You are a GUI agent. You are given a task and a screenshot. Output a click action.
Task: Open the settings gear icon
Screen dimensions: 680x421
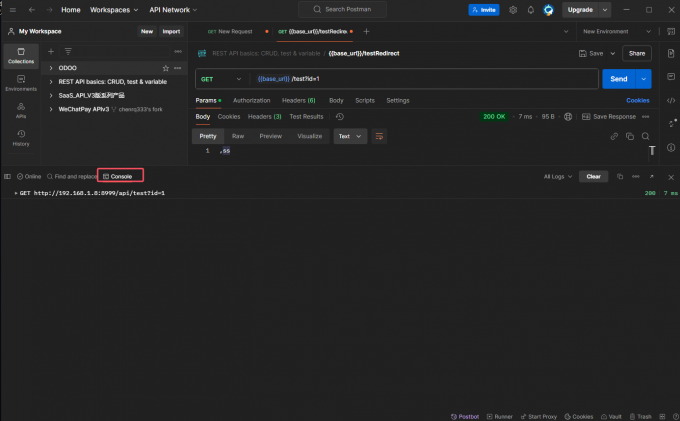[513, 10]
